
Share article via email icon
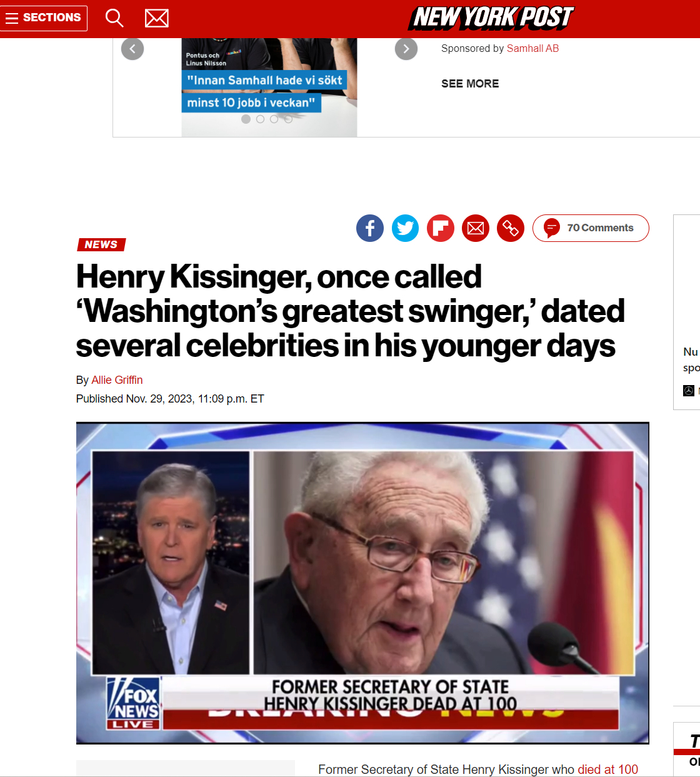pyautogui.click(x=476, y=228)
